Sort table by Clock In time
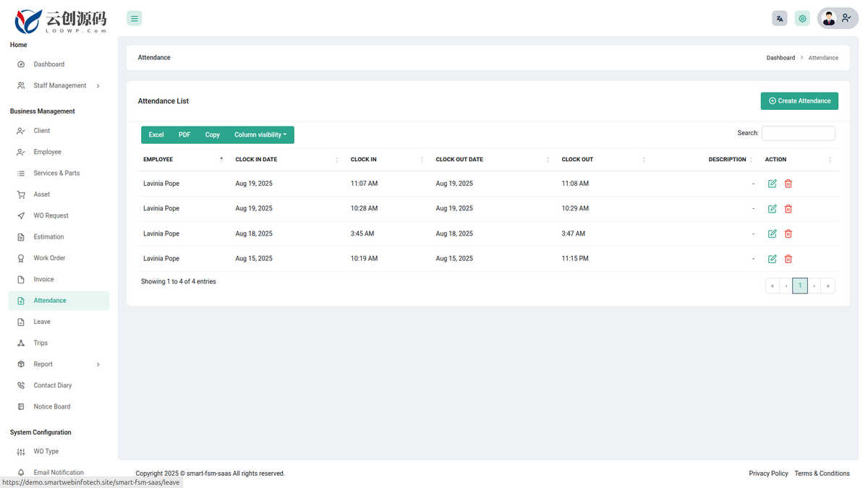Image resolution: width=868 pixels, height=488 pixels. [386, 159]
